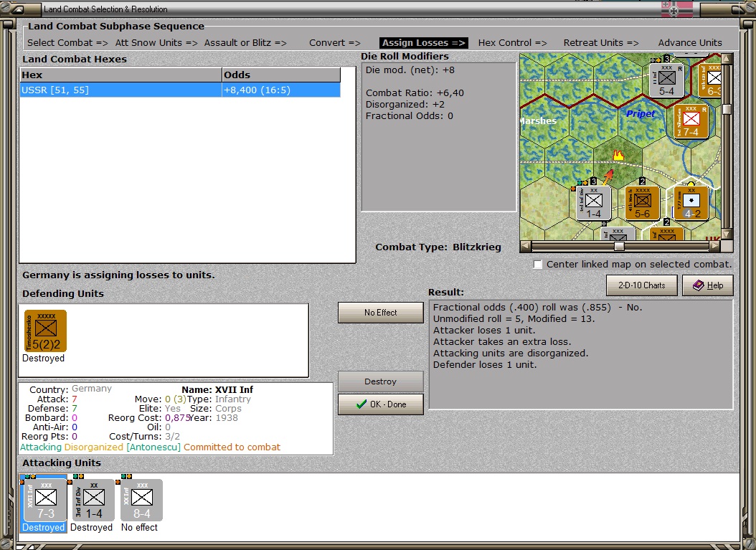This screenshot has height=550, width=756.
Task: Select the 3rd Inf Div 1-4 attacking unit
Action: [x=92, y=501]
